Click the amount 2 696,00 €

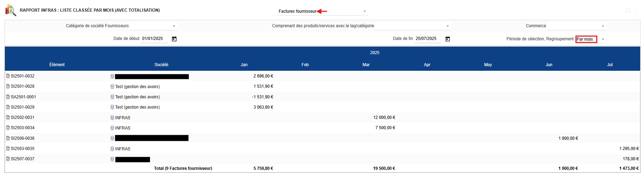(x=263, y=76)
